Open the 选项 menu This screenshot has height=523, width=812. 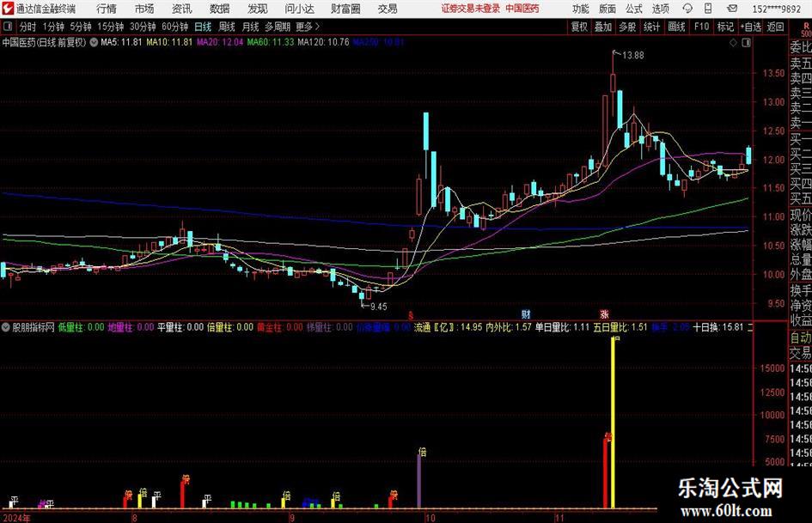click(661, 9)
